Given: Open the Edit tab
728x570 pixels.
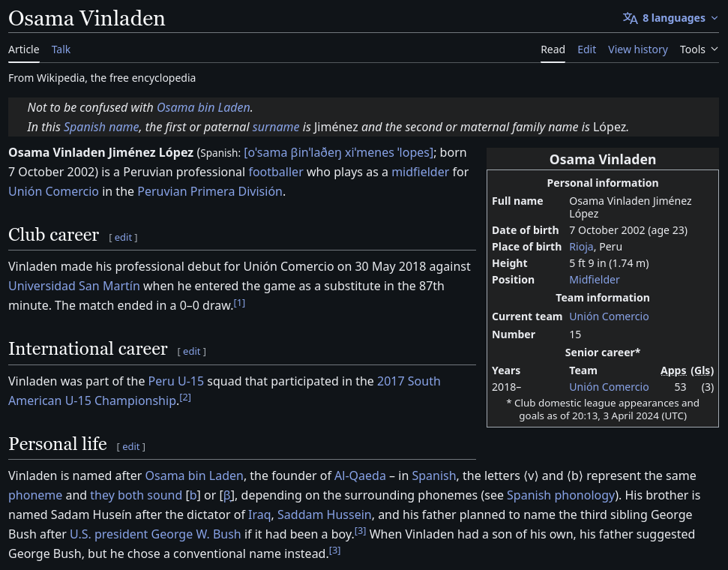Looking at the screenshot, I should pos(586,49).
